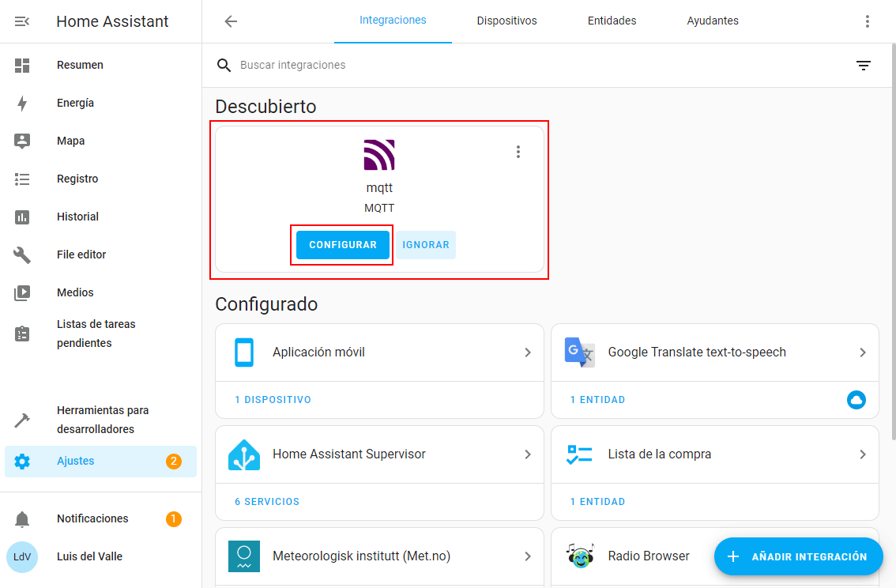
Task: Open the mqtt card three-dot menu
Action: pos(518,152)
